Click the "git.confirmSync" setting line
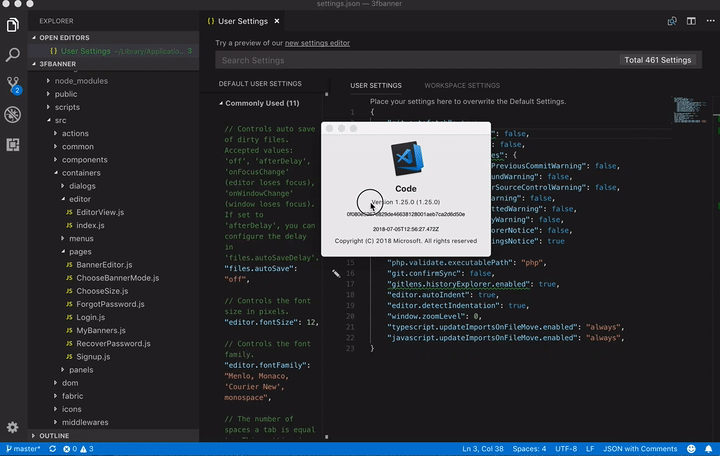Screen dimensions: 720x456 point(441,273)
